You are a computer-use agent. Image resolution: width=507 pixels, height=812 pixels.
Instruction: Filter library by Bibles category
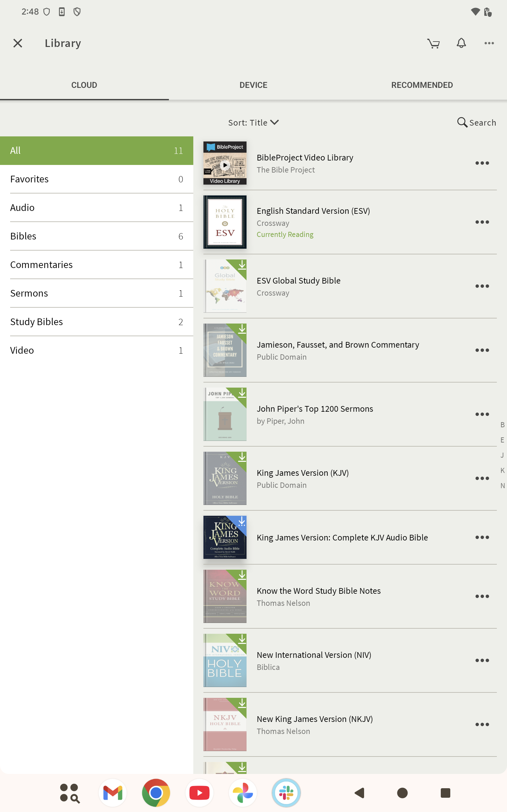(97, 236)
